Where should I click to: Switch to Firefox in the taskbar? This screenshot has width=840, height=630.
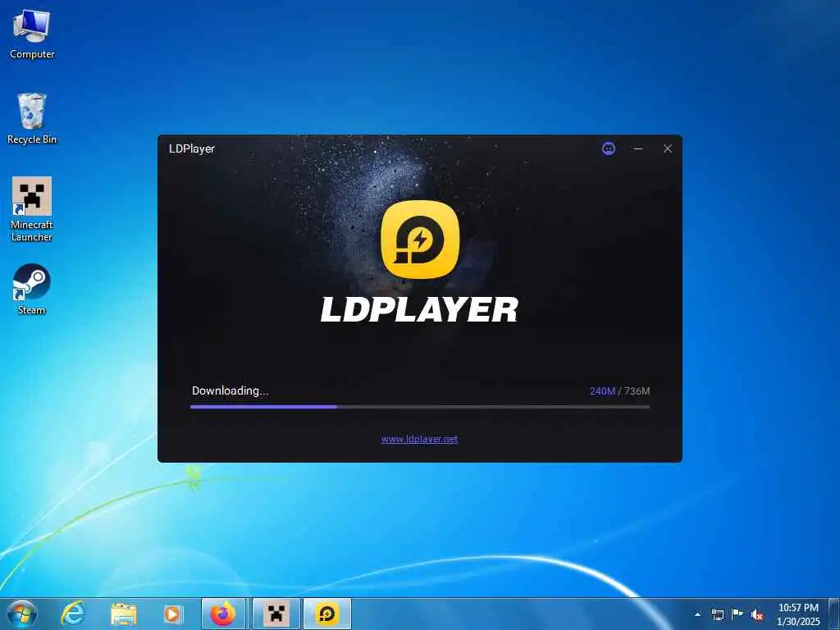coord(223,614)
